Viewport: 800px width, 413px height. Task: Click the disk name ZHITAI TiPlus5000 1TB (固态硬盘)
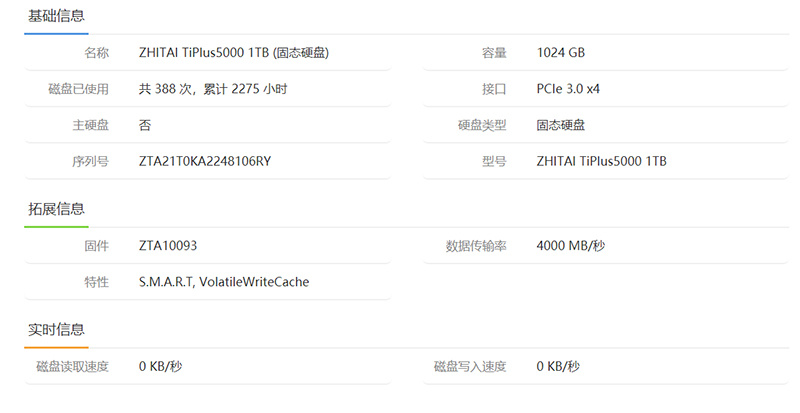(x=234, y=53)
